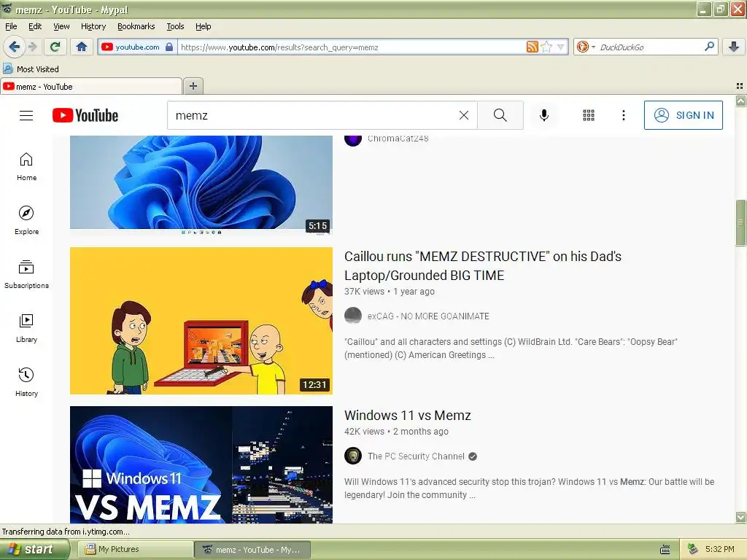Go to Home in the YouTube sidebar
The image size is (747, 560).
point(26,167)
